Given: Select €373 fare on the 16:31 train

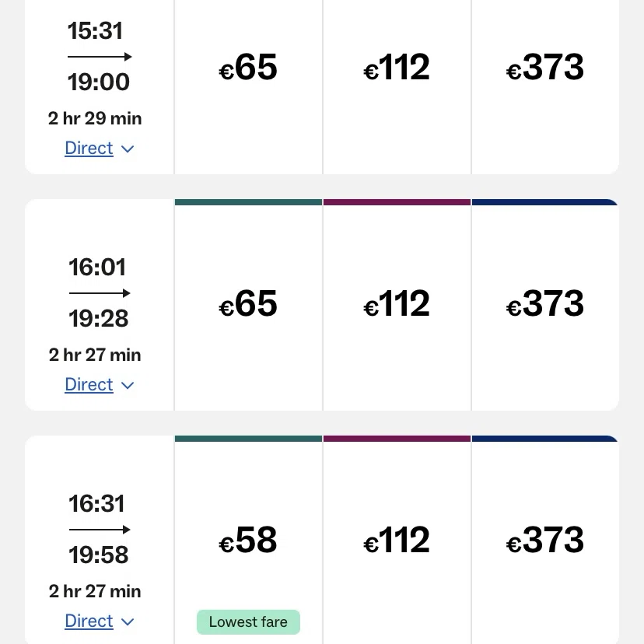Looking at the screenshot, I should click(545, 540).
